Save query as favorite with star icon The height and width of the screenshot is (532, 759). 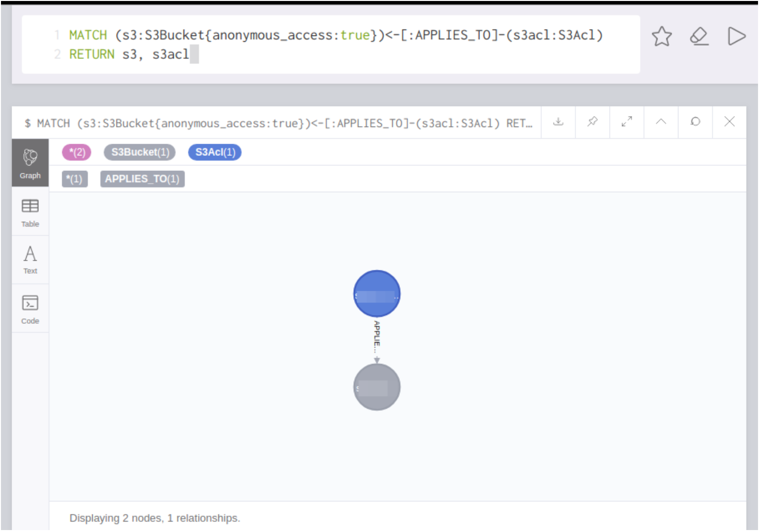point(661,36)
